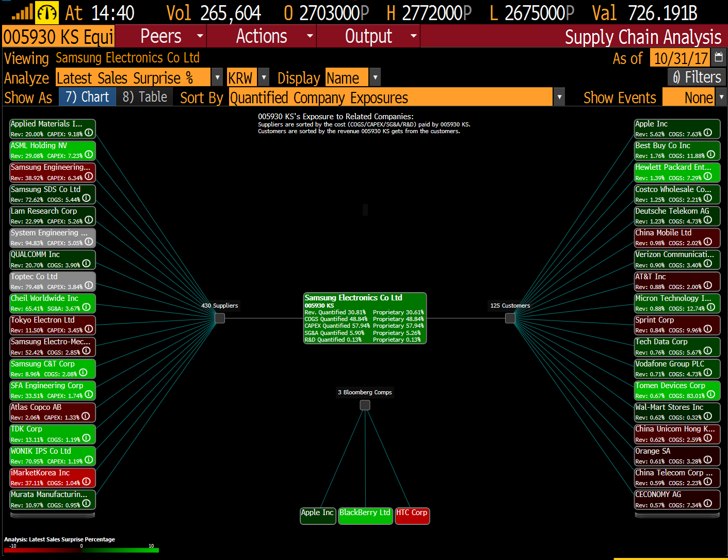The image size is (728, 560).
Task: Click the 005930 KS Equi ticker field
Action: tap(58, 37)
